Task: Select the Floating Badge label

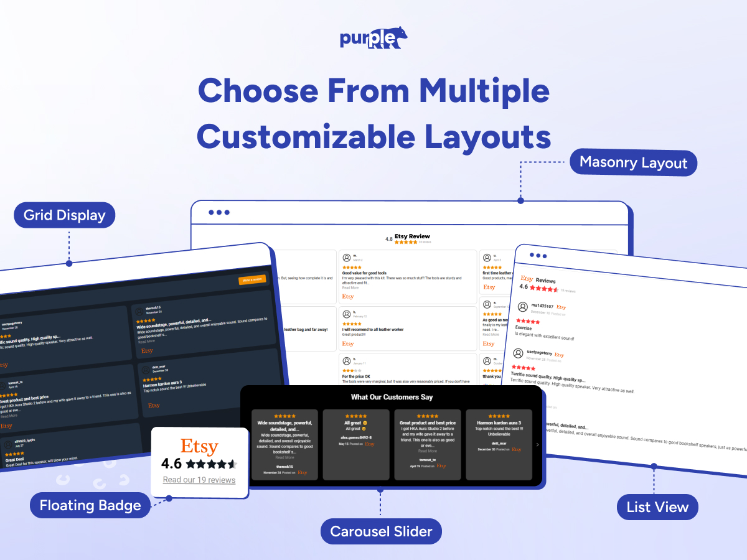Action: click(90, 505)
